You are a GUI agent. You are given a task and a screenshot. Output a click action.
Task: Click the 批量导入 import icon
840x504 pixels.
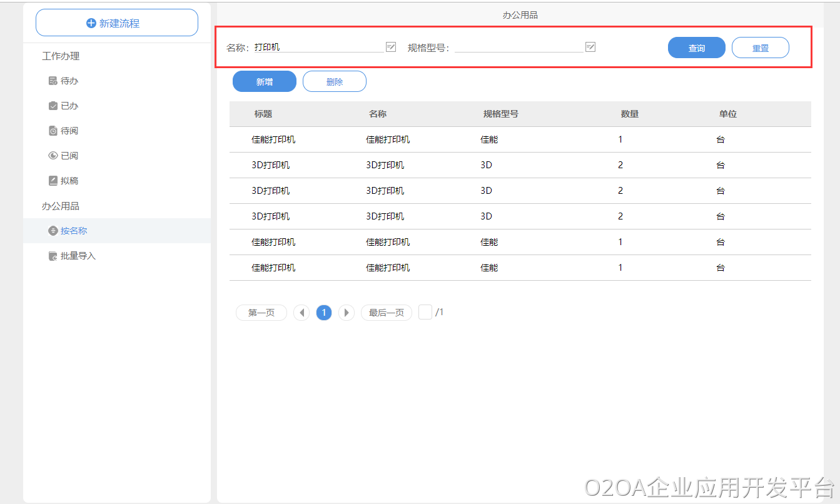[53, 256]
